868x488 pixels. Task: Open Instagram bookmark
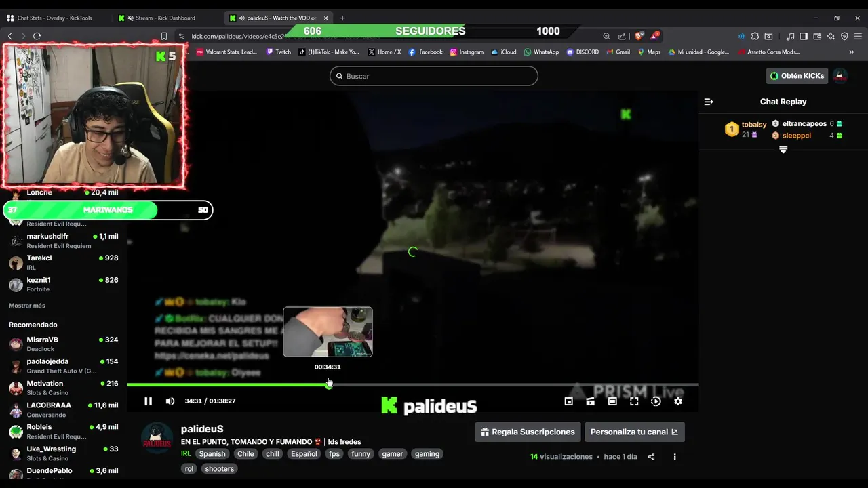coord(467,52)
